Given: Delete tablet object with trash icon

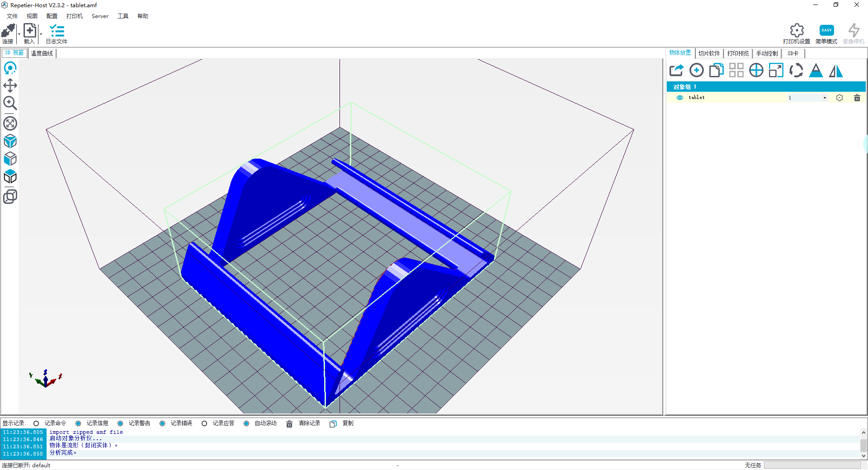Looking at the screenshot, I should tap(857, 98).
